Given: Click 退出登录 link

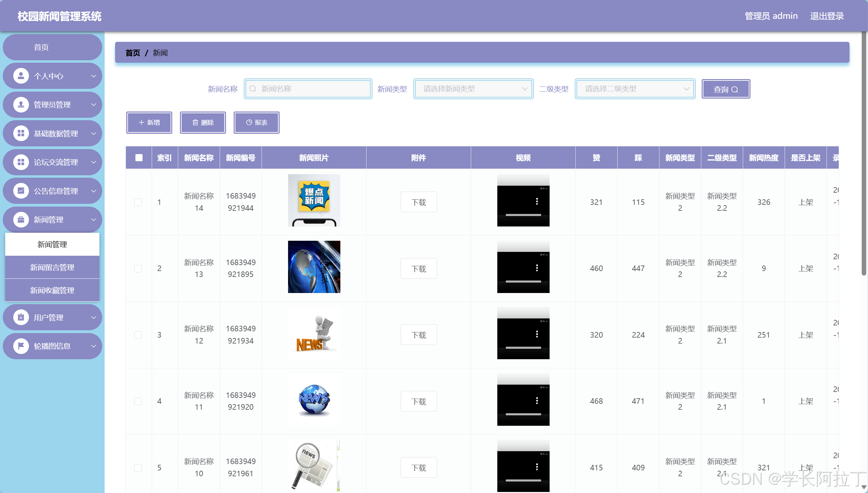Looking at the screenshot, I should (x=827, y=16).
